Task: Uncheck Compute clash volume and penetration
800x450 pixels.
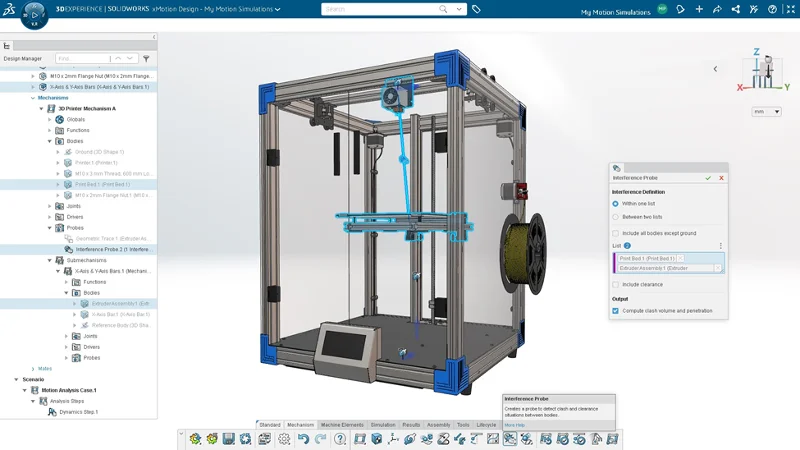Action: click(615, 310)
